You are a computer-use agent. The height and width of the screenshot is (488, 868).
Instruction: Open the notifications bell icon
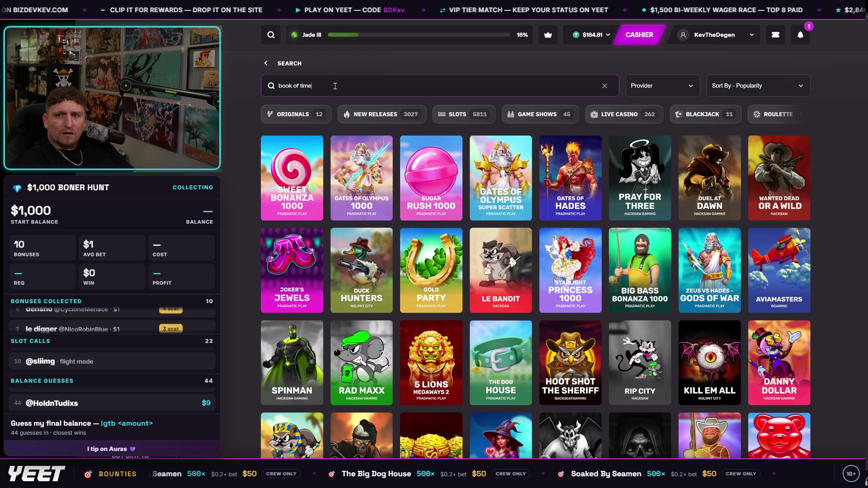tap(800, 35)
